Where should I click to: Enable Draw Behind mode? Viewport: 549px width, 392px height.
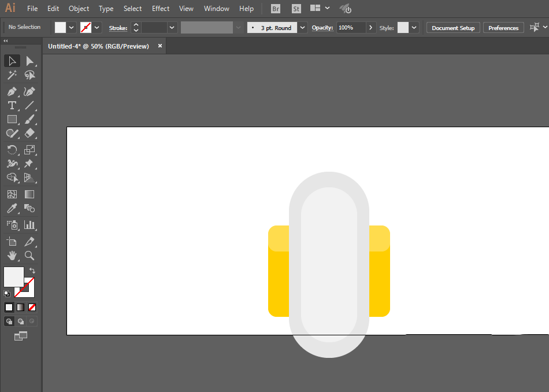21,321
